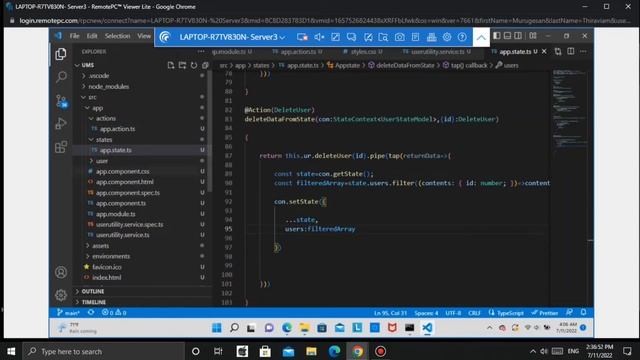This screenshot has width=640, height=360.
Task: Refresh the UMS explorer tree
Action: [193, 65]
